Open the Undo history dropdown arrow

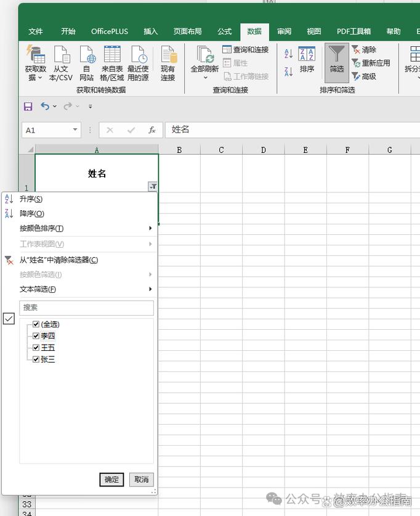coord(55,106)
